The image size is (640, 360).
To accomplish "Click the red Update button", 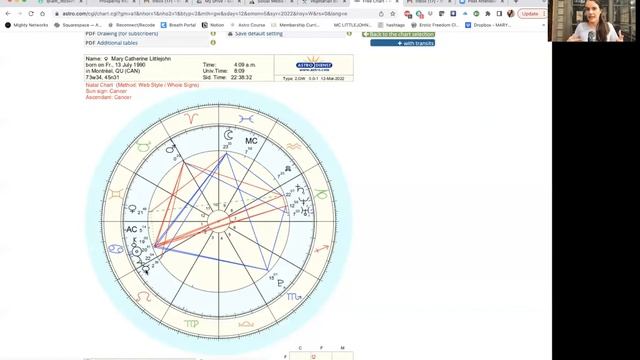I will (530, 14).
